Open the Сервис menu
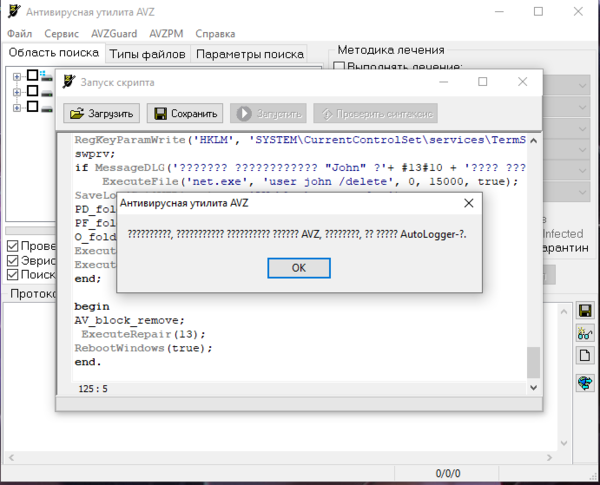The height and width of the screenshot is (485, 600). pos(62,34)
